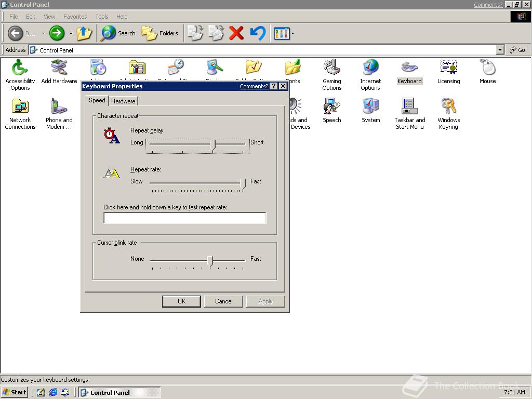Open the Tools menu
This screenshot has height=399, width=532.
point(101,17)
